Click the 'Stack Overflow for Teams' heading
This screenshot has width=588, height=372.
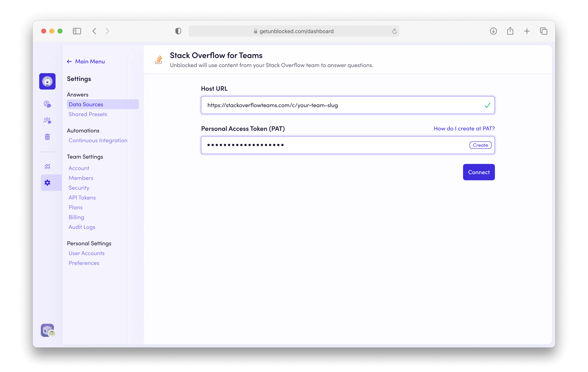216,55
